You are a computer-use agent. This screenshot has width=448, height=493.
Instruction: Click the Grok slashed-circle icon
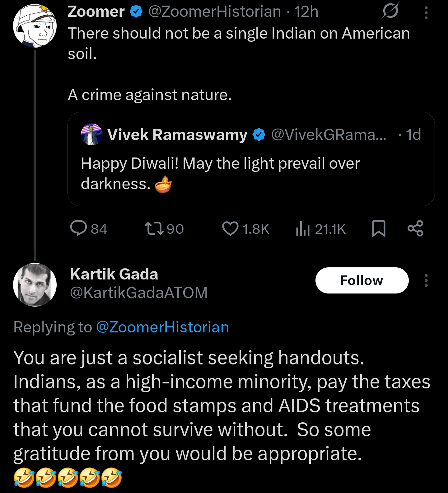(x=390, y=12)
